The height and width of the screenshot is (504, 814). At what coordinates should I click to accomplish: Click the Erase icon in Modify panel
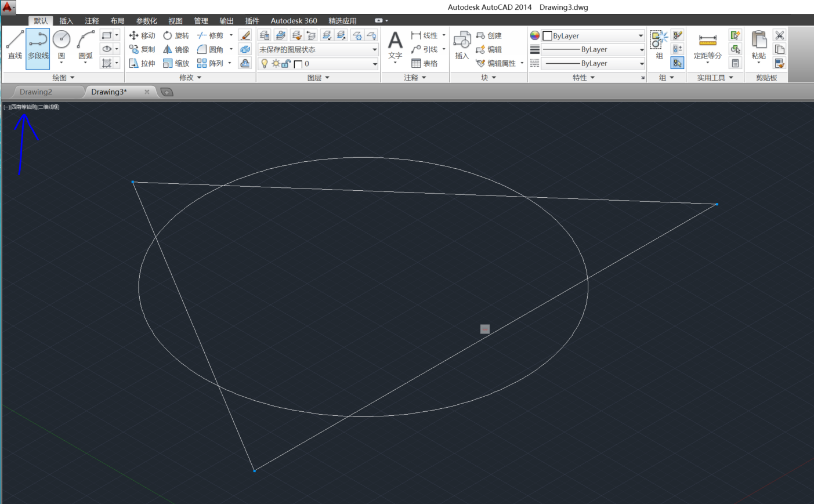[x=245, y=35]
